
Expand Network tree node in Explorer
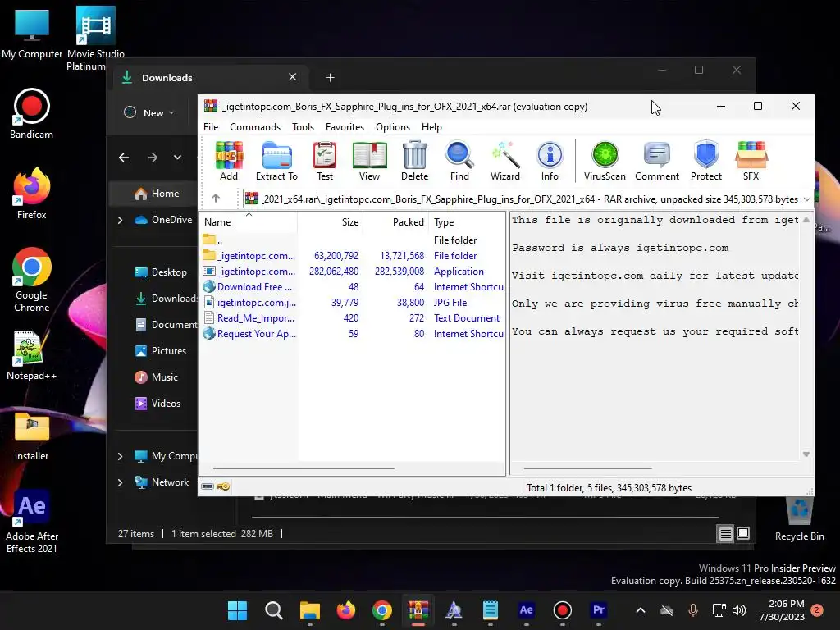point(120,482)
